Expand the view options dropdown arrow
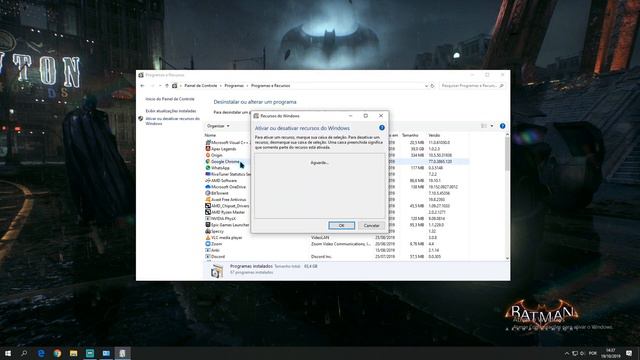 492,126
